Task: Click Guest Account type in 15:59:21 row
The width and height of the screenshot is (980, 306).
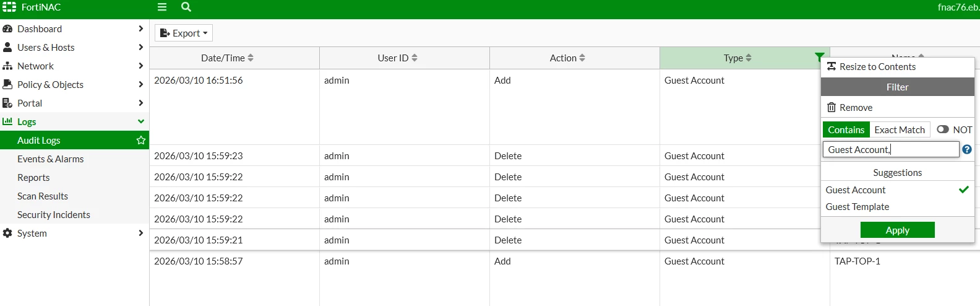Action: coord(694,240)
